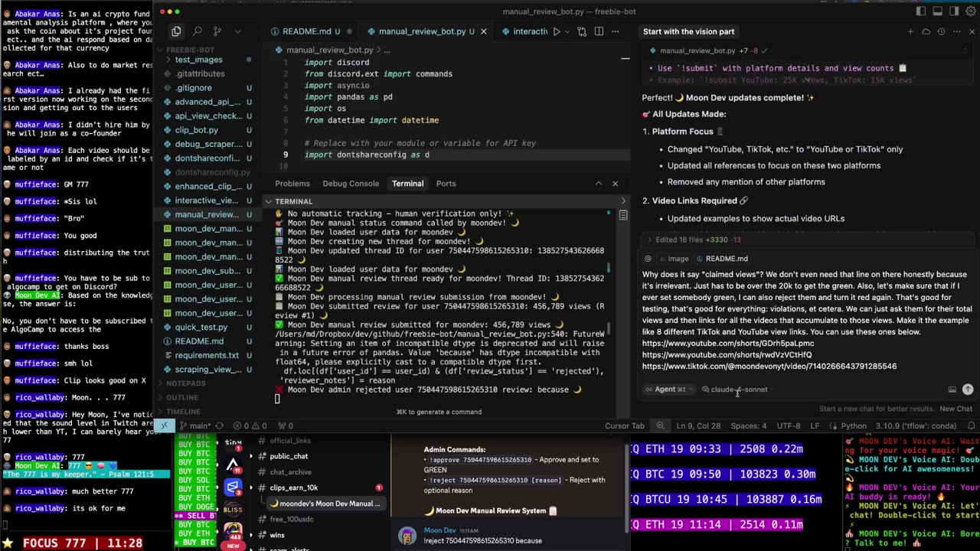The height and width of the screenshot is (551, 980).
Task: Open clips_earn_10k channel in Discord
Action: (293, 487)
